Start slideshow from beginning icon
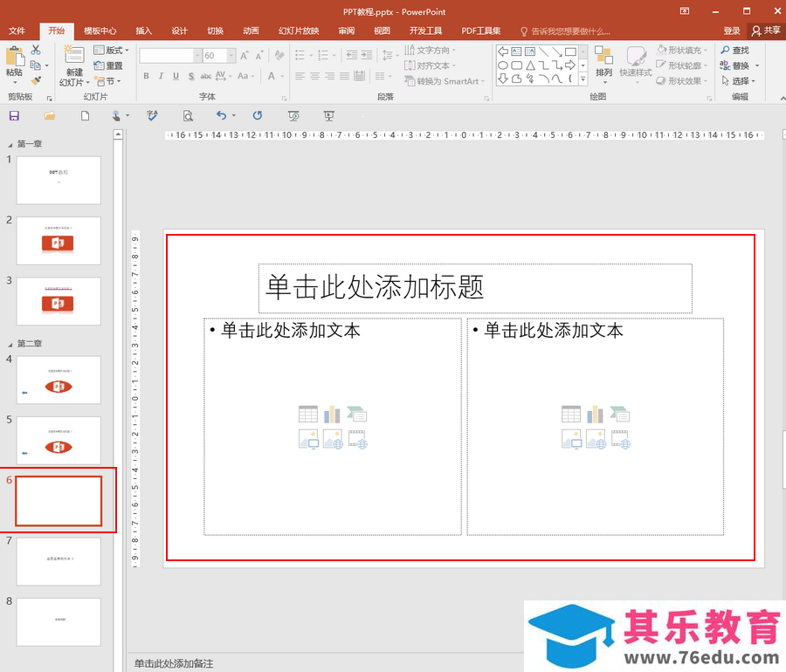786x672 pixels. (293, 116)
